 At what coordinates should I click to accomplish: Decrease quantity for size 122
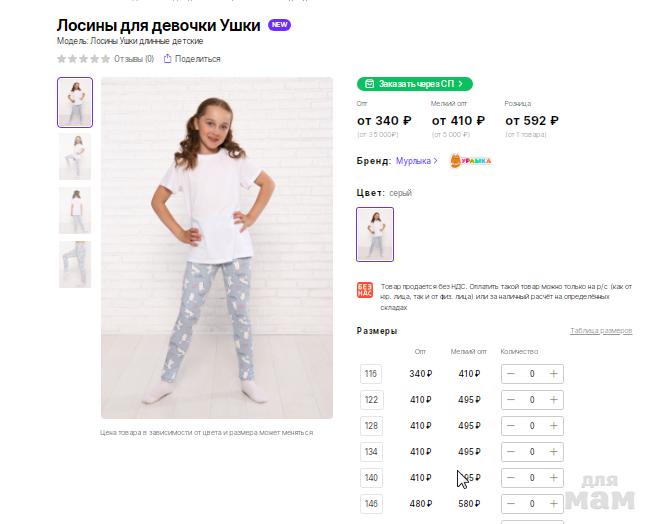(x=511, y=400)
